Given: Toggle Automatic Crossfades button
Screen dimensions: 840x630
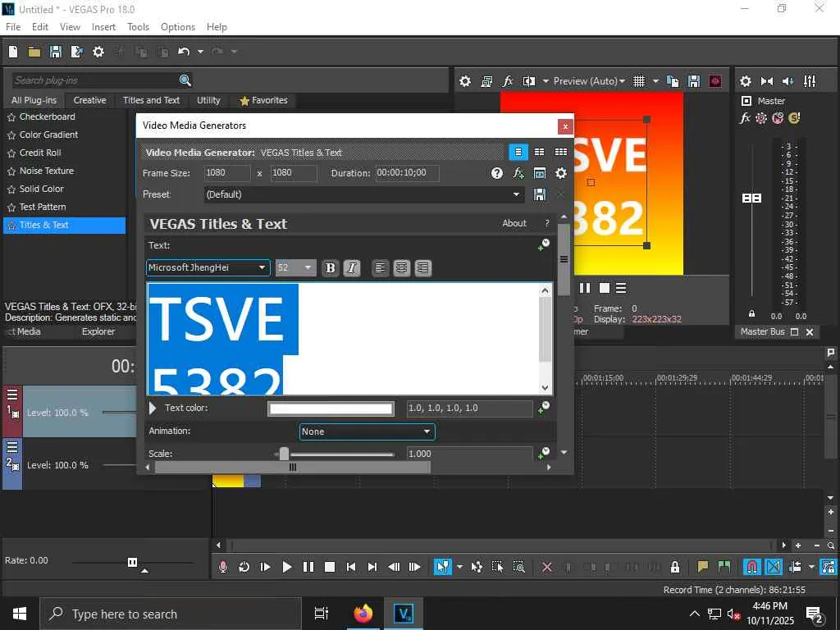Looking at the screenshot, I should tap(774, 567).
